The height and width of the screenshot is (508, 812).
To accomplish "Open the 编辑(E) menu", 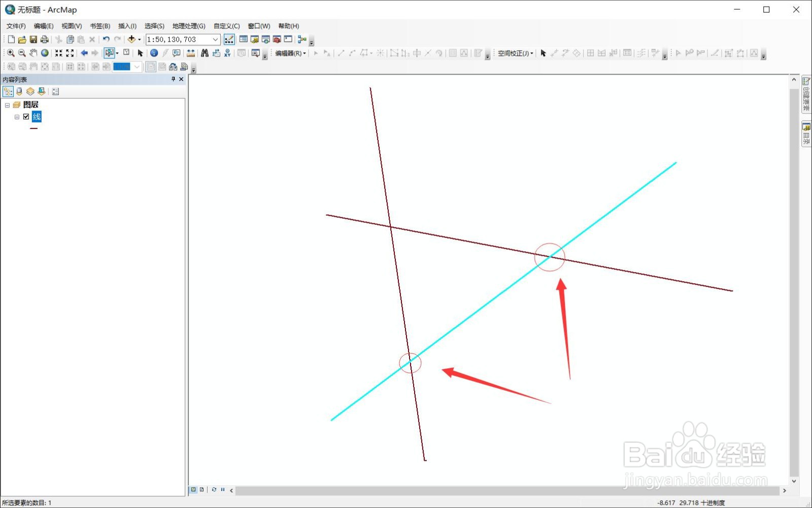I will (x=44, y=26).
